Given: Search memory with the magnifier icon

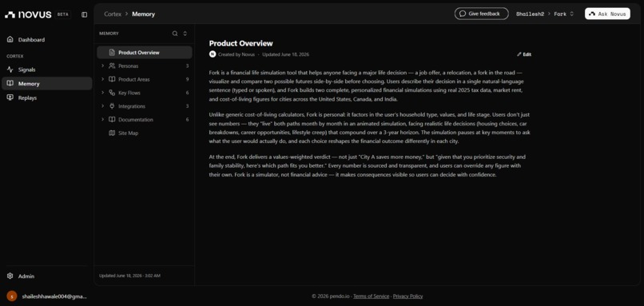Looking at the screenshot, I should coord(175,34).
